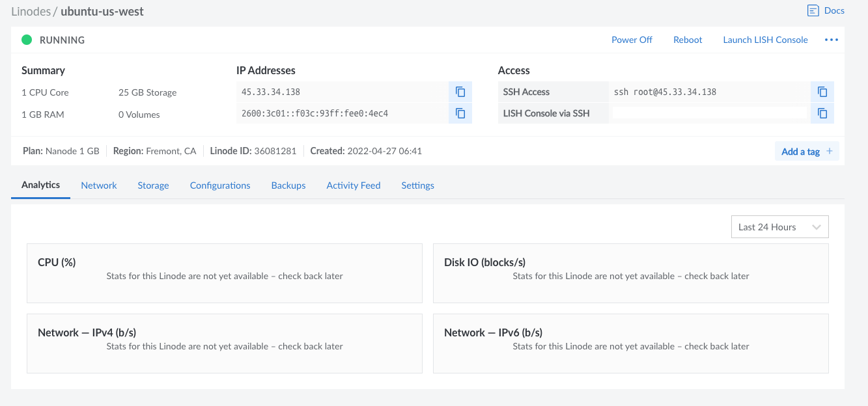Viewport: 868px width, 406px height.
Task: Open the Storage tab
Action: coord(153,185)
